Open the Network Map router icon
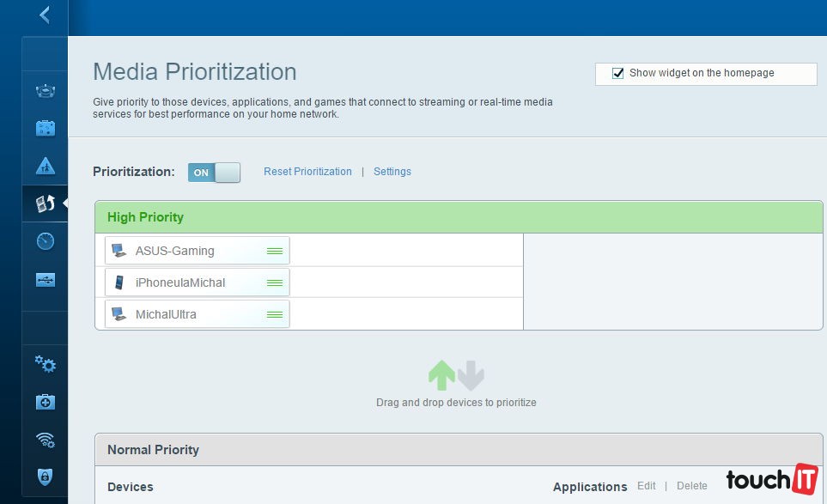 46,91
